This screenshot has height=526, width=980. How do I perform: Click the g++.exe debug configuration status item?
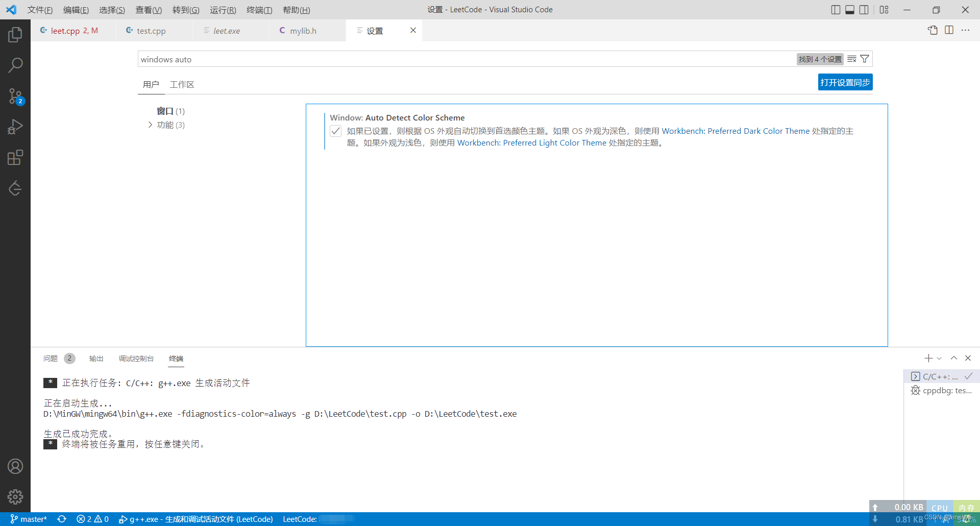(196, 519)
